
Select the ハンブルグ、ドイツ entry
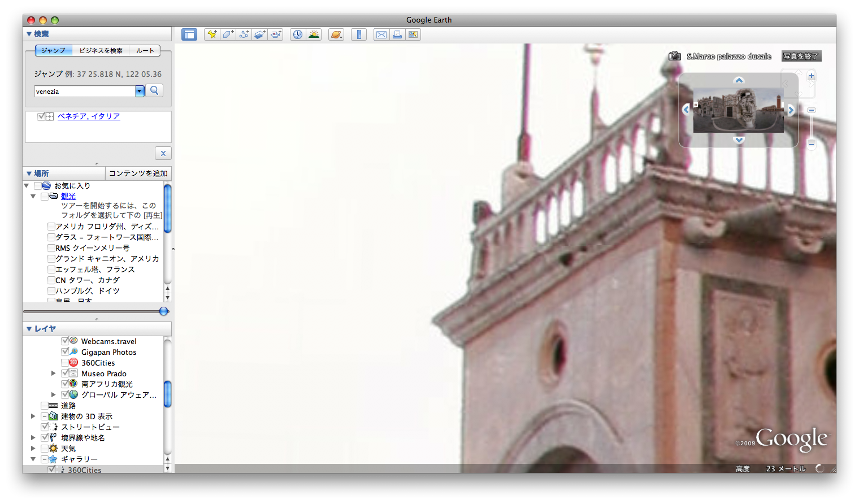click(x=88, y=291)
